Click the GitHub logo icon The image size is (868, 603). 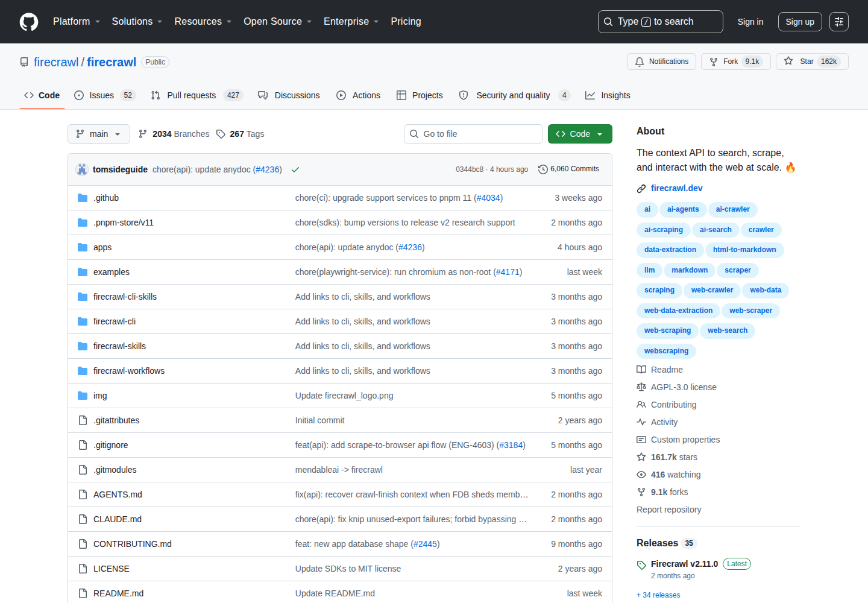point(29,22)
